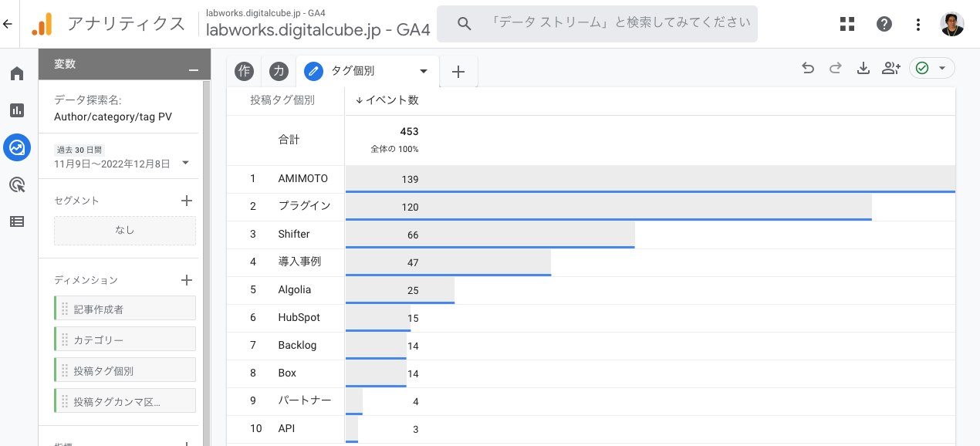The image size is (980, 446).
Task: Select the パートナー row label
Action: [305, 400]
